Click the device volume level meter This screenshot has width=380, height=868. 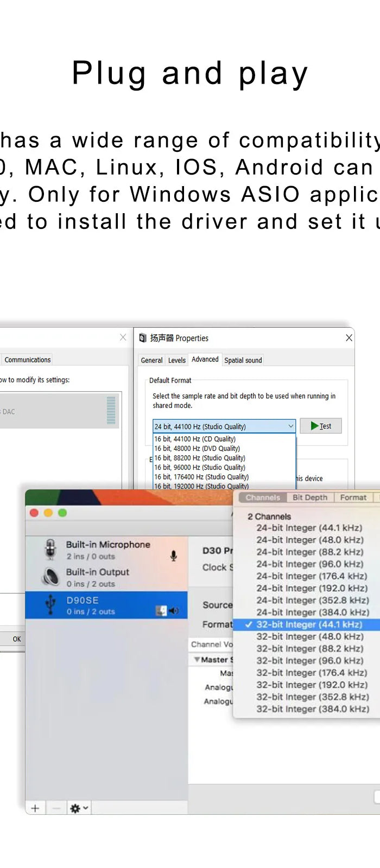(111, 410)
